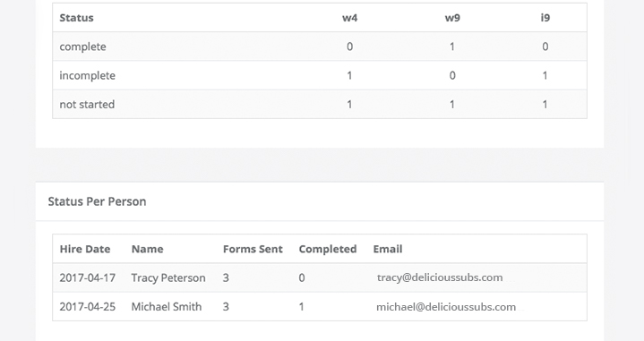Sort by Name column header
644x341 pixels.
[x=147, y=249]
